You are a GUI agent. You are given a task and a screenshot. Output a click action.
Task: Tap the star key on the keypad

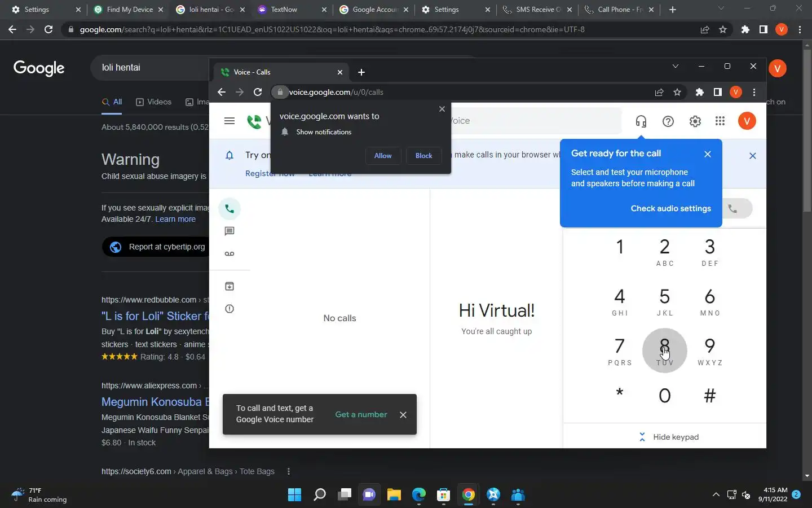(620, 393)
